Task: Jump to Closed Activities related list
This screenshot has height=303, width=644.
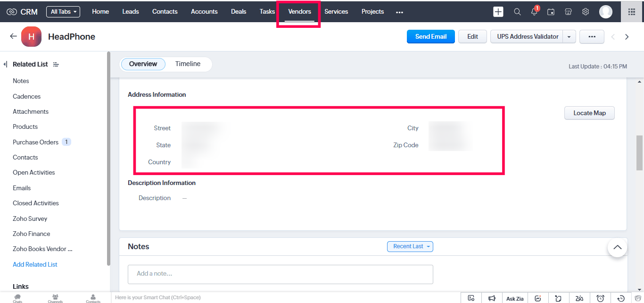Action: click(36, 203)
